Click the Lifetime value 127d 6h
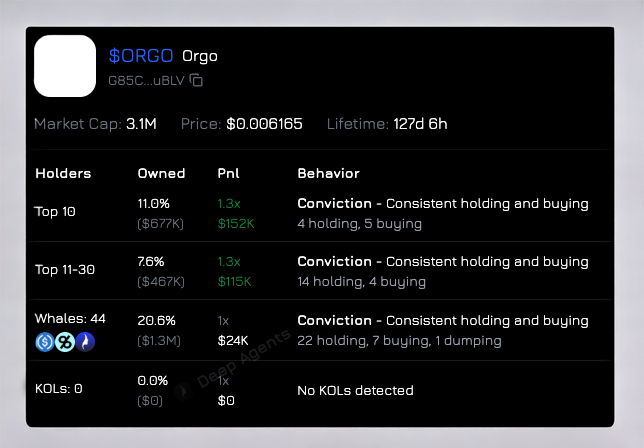This screenshot has height=448, width=644. (x=420, y=124)
